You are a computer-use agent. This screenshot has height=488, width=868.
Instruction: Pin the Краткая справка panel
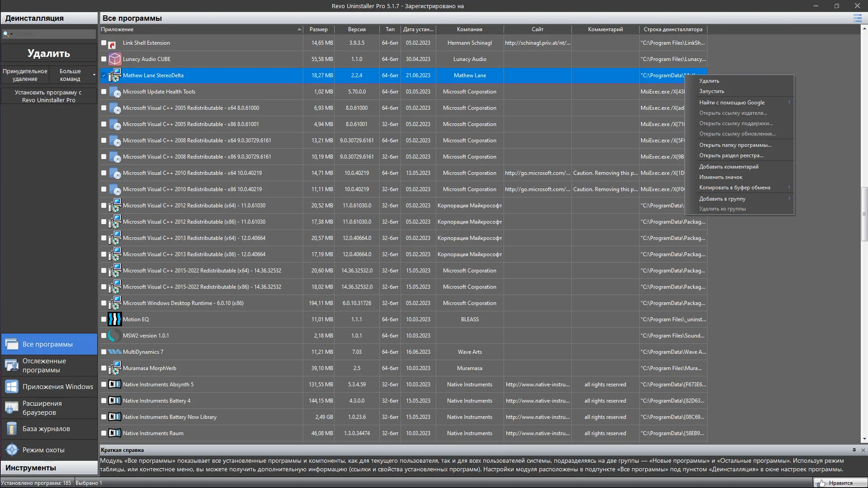854,450
